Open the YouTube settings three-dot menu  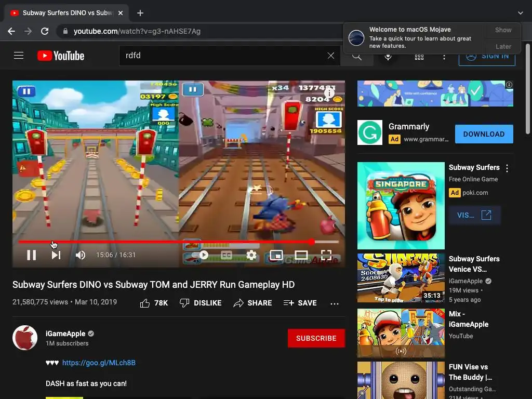click(x=444, y=57)
